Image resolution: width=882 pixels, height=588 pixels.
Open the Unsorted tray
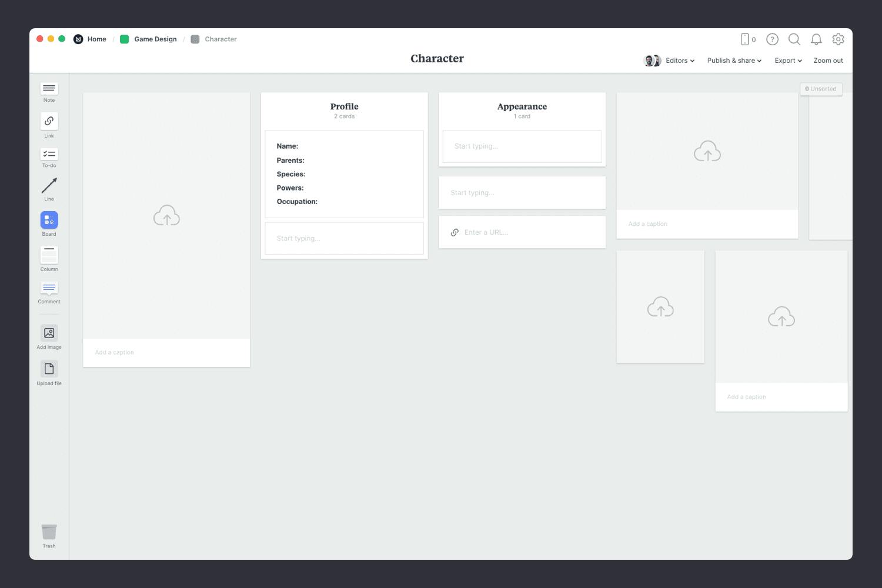click(x=821, y=88)
